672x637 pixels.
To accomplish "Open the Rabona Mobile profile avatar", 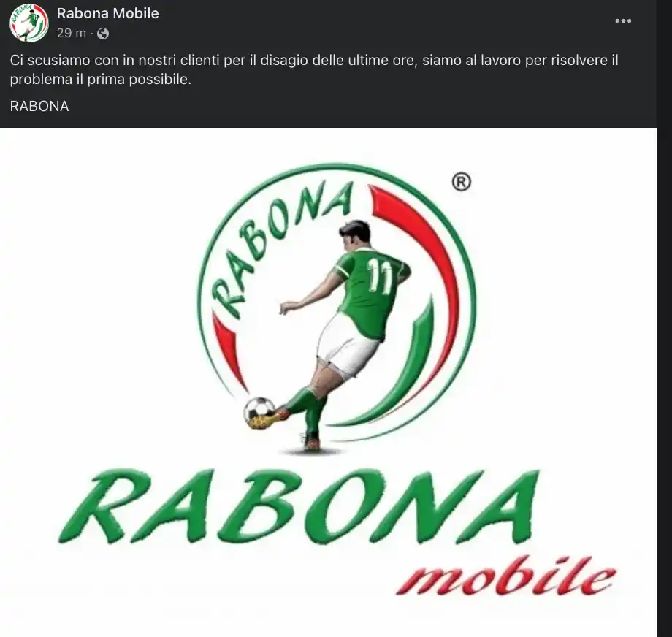I will point(28,23).
